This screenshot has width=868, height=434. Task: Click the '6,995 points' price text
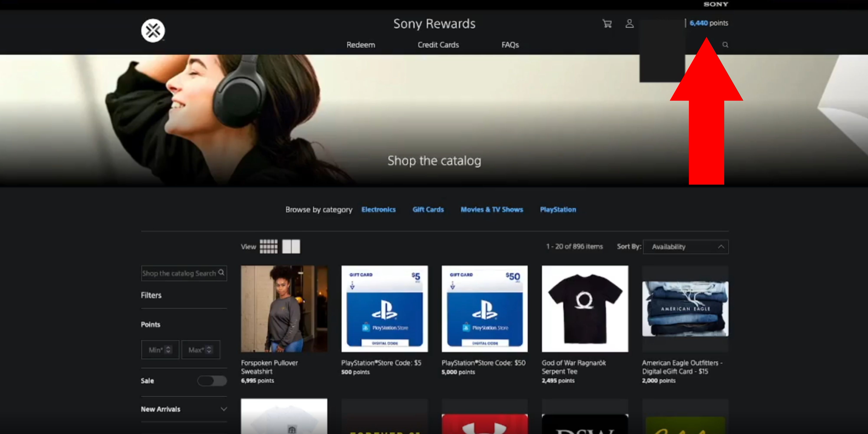pyautogui.click(x=257, y=380)
